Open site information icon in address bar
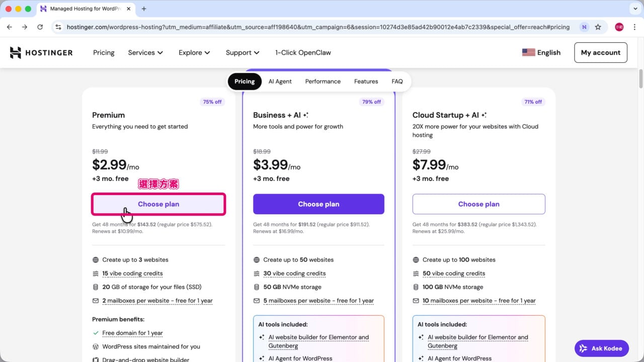 coord(58,27)
